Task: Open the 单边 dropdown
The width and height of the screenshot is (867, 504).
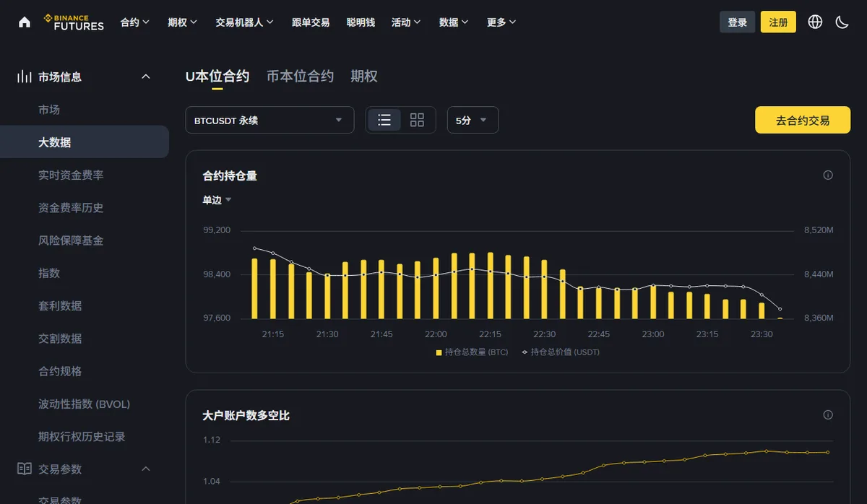Action: point(217,200)
